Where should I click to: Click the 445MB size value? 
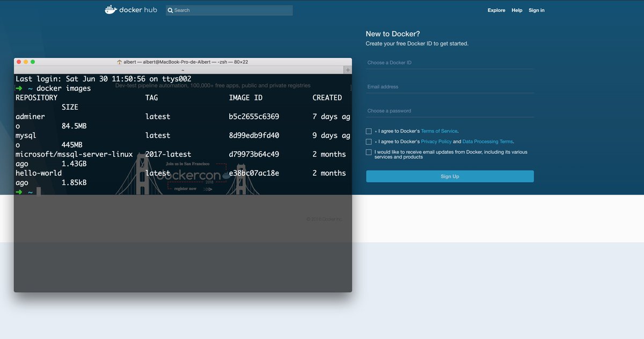[72, 145]
